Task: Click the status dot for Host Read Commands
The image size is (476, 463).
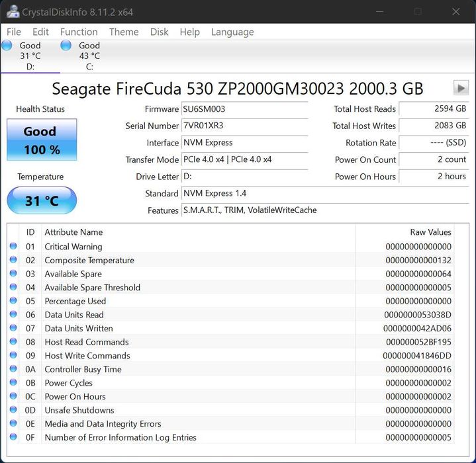Action: (x=13, y=341)
